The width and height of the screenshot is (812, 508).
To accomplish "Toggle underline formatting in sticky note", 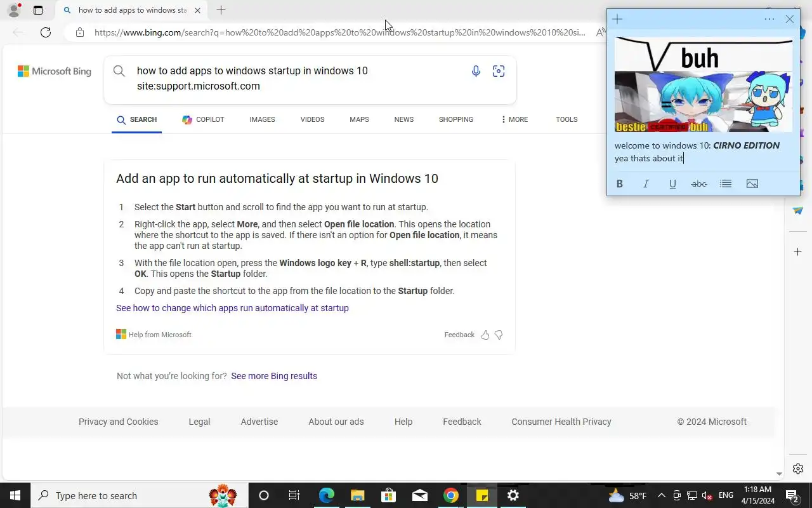I will (672, 184).
